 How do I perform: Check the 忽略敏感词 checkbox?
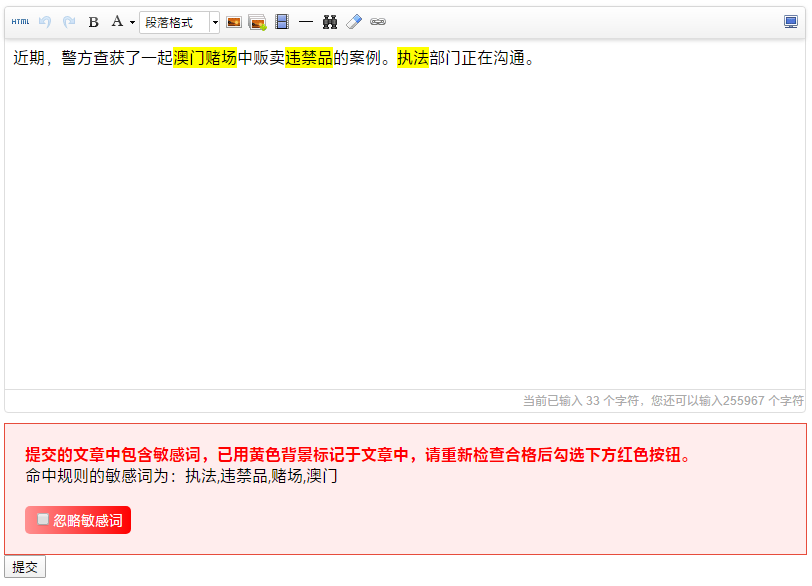pyautogui.click(x=43, y=519)
